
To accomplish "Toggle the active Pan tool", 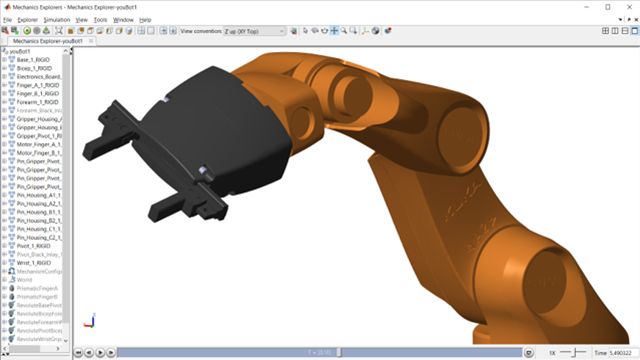I will coord(334,31).
